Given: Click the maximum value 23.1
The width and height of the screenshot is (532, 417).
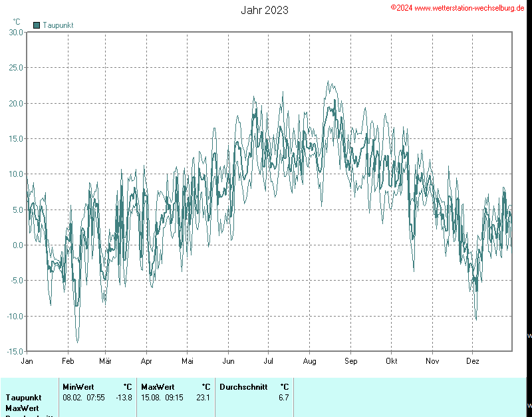Looking at the screenshot, I should coord(203,397).
